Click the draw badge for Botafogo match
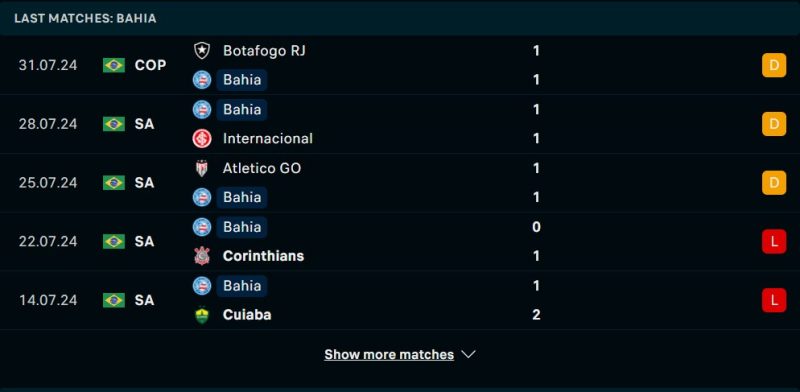 point(774,65)
